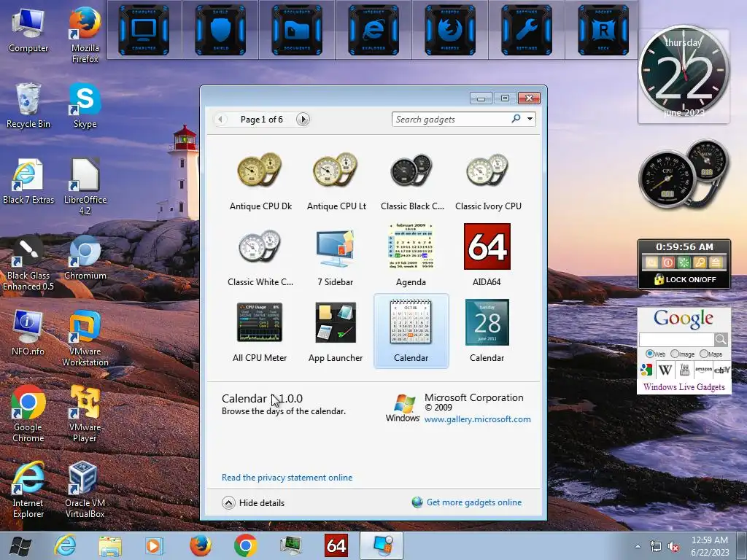Select the teal 28 Calendar gadget
The image size is (747, 560).
(487, 332)
